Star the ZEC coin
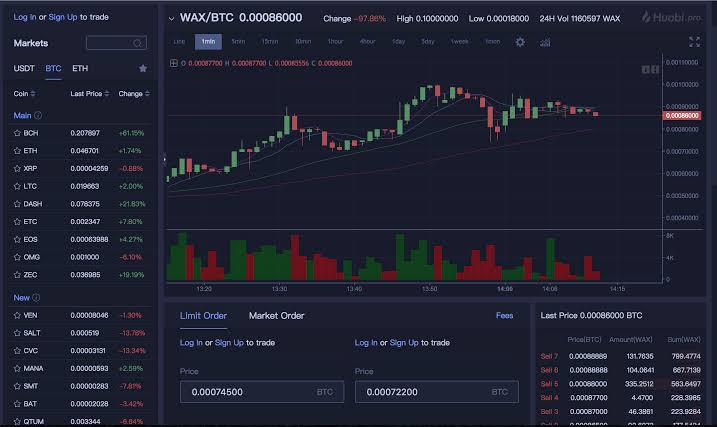The image size is (717, 427). click(x=17, y=275)
